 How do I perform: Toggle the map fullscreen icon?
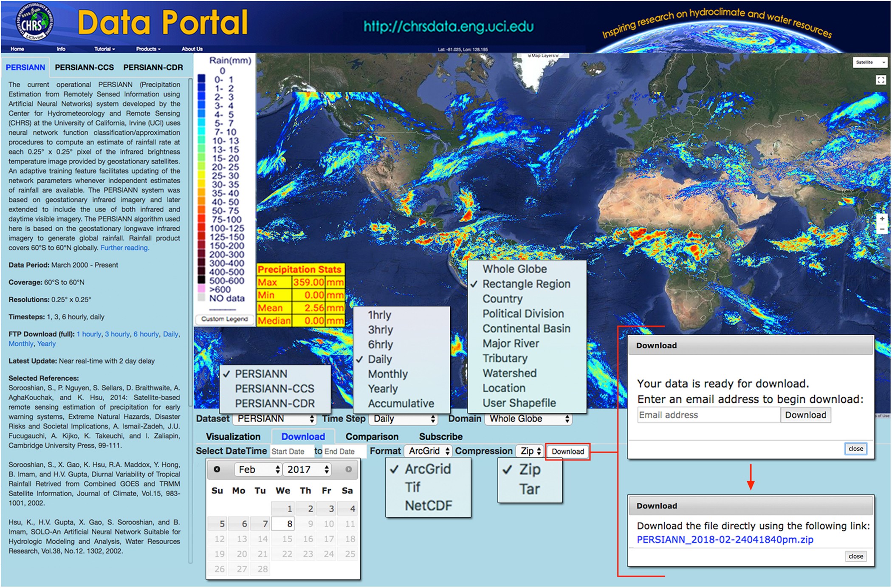pyautogui.click(x=881, y=80)
